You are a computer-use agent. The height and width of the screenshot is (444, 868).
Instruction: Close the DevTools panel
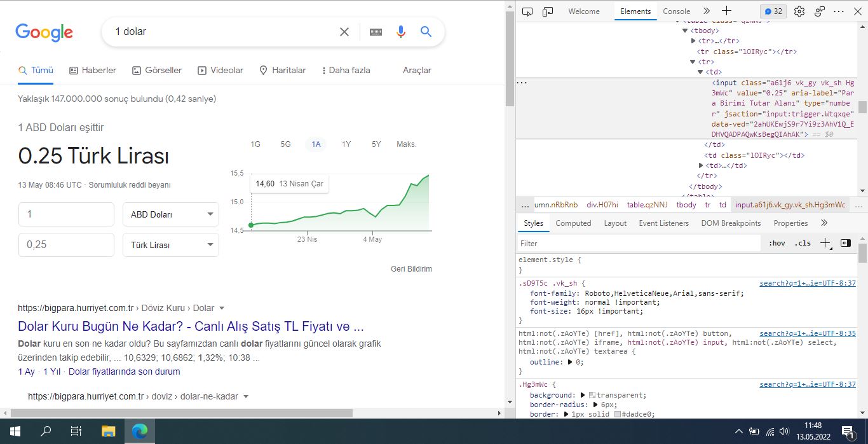coord(858,11)
